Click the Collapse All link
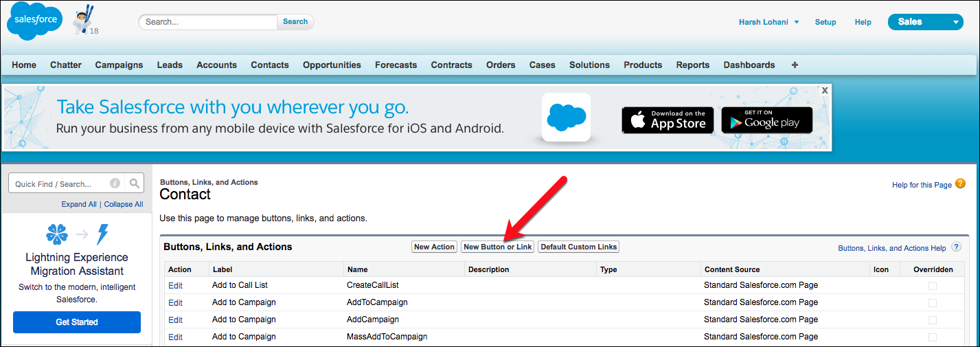 click(124, 204)
